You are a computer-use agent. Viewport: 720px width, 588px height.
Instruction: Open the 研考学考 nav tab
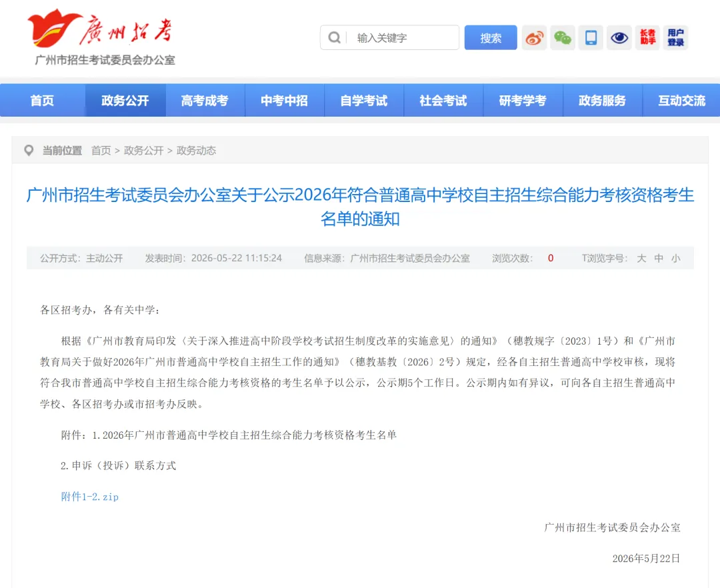point(523,101)
